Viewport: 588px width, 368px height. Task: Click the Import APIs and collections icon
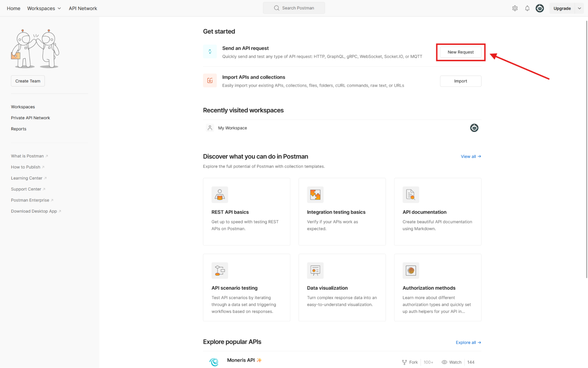[x=210, y=80]
